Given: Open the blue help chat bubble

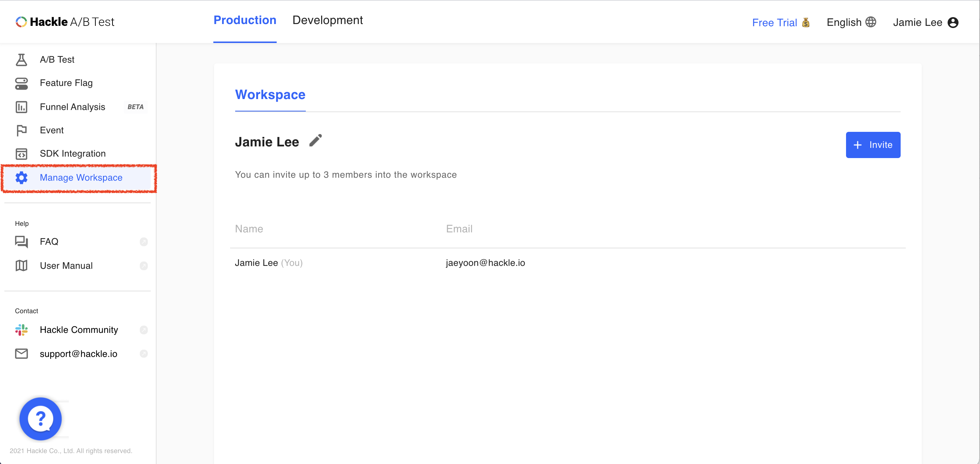Looking at the screenshot, I should pyautogui.click(x=40, y=418).
